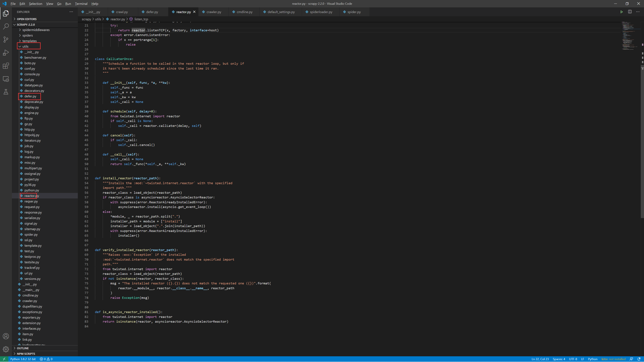Collapse the SCRAPY-2.2.0 root folder
Screen dimensions: 644x362
45,24
